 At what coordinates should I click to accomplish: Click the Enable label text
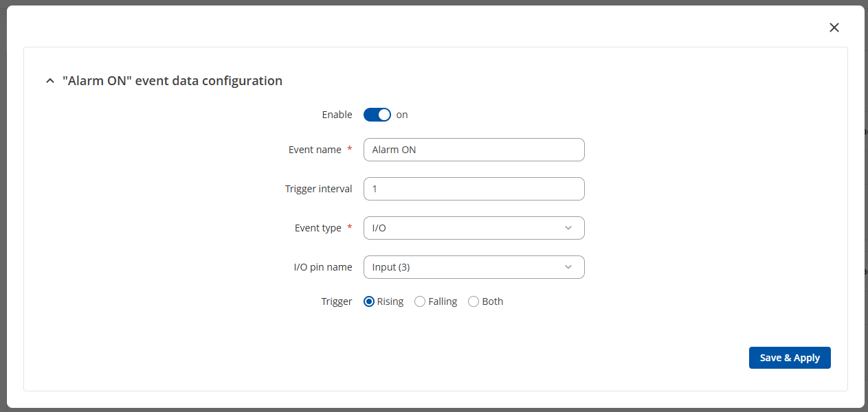337,115
